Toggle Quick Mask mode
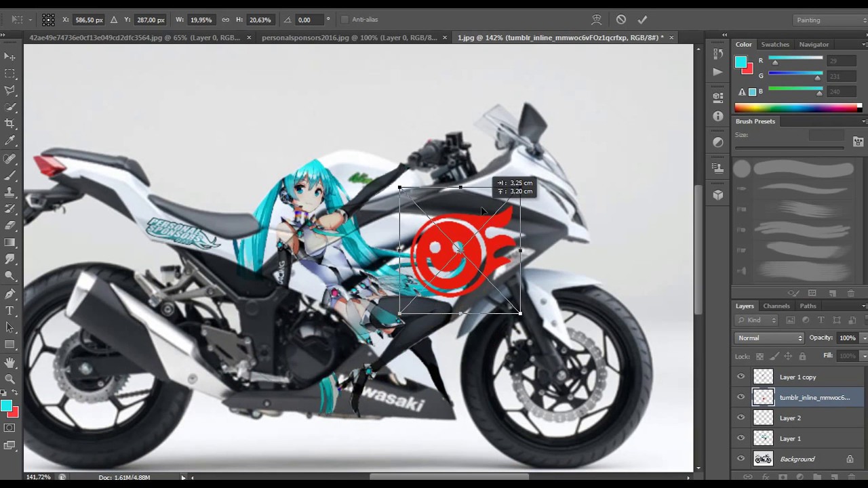 [x=9, y=428]
